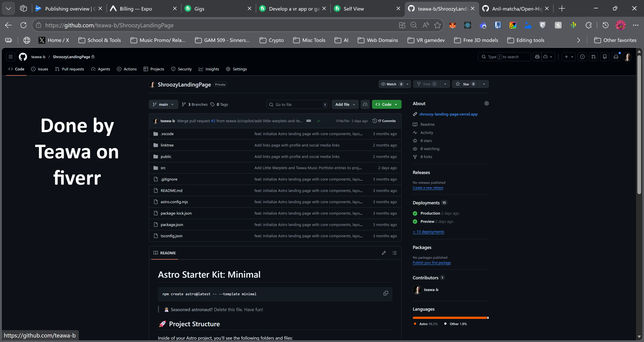Open the Copilot chat icon in header

click(537, 57)
